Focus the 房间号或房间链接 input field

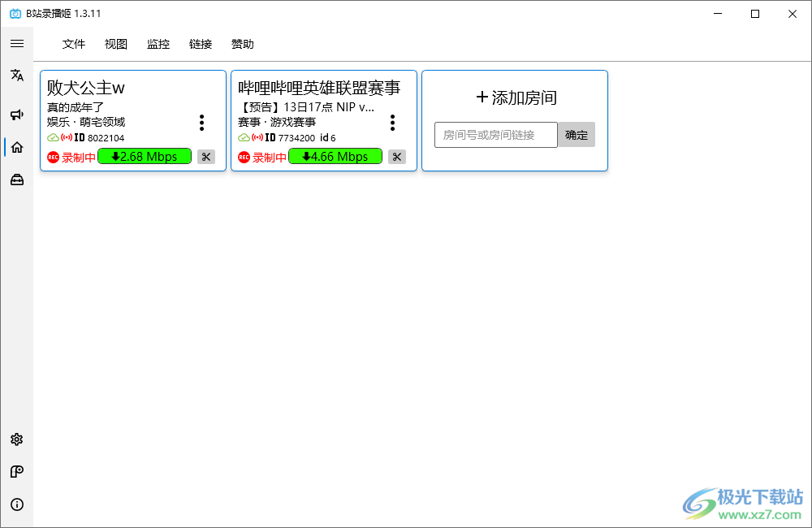496,135
